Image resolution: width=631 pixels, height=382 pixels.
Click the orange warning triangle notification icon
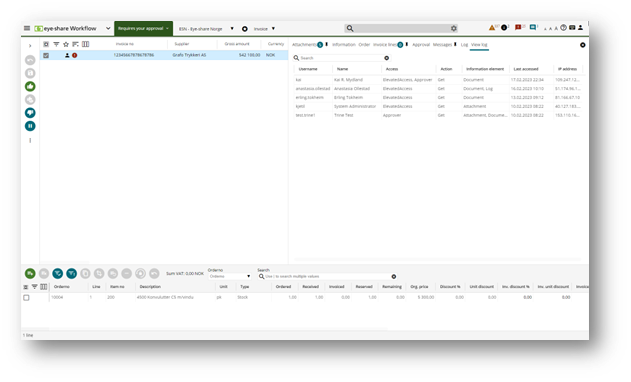(x=492, y=28)
